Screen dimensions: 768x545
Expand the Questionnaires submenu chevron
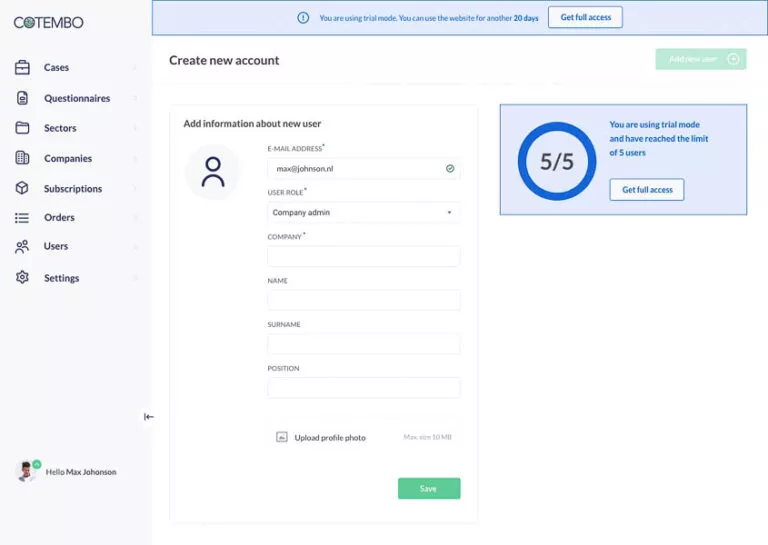[x=135, y=98]
